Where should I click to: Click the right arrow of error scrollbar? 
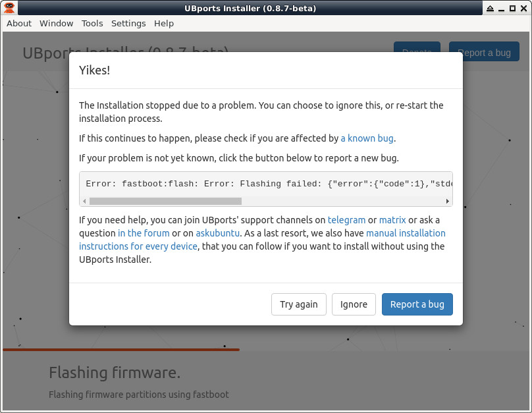448,201
